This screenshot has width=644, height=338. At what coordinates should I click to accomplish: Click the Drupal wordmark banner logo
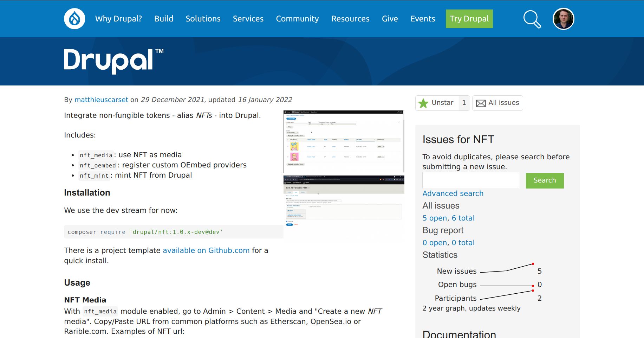point(113,61)
